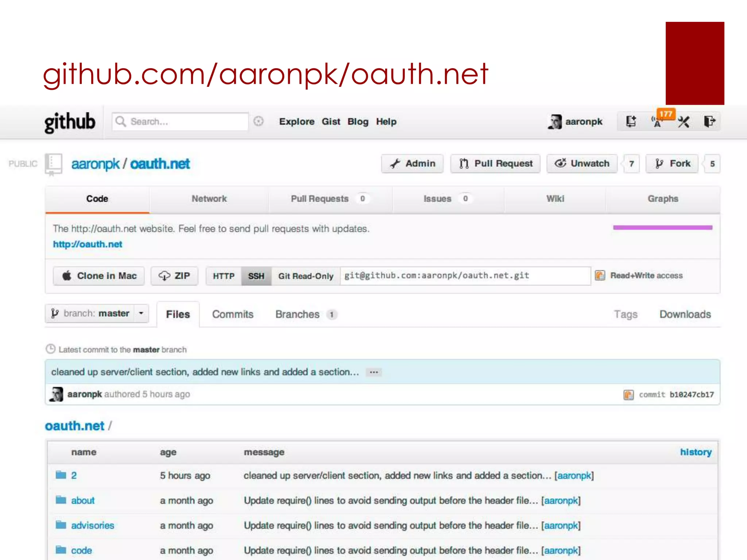Click the clock icon by latest commit
The image size is (747, 560).
(x=50, y=349)
